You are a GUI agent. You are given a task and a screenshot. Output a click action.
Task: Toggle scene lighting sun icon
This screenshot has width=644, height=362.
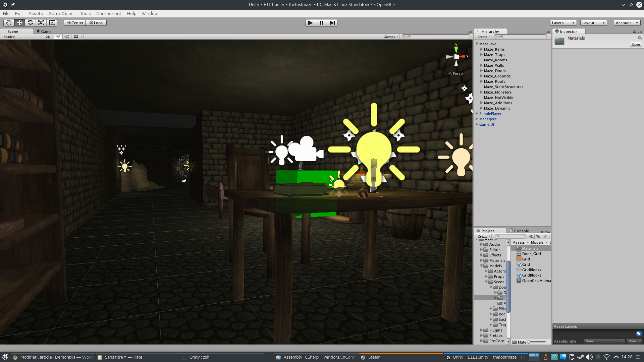58,37
